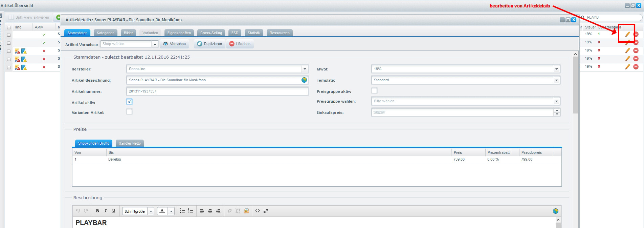Select the third article row checkbox
Image resolution: width=644 pixels, height=228 pixels.
[9, 51]
